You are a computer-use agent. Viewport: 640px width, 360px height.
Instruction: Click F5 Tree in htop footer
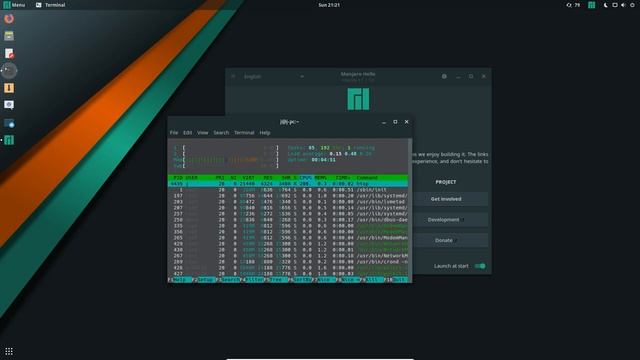coord(276,280)
